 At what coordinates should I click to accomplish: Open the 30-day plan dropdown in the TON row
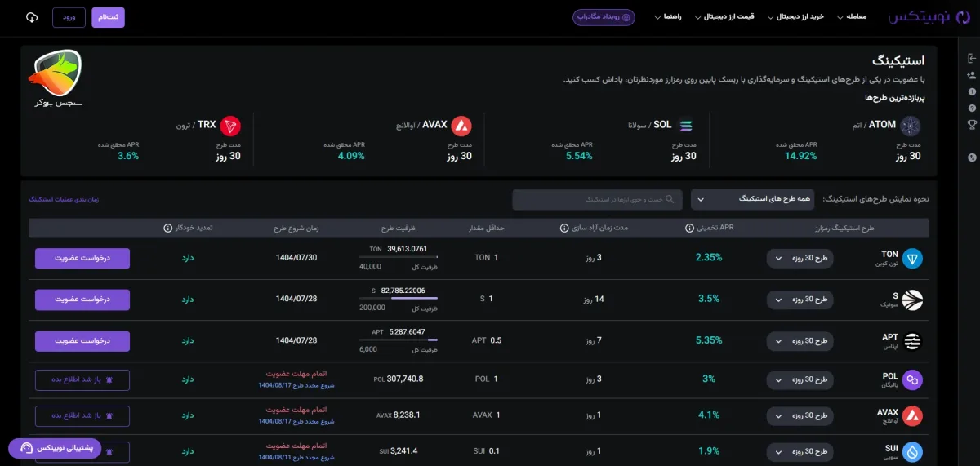[800, 259]
